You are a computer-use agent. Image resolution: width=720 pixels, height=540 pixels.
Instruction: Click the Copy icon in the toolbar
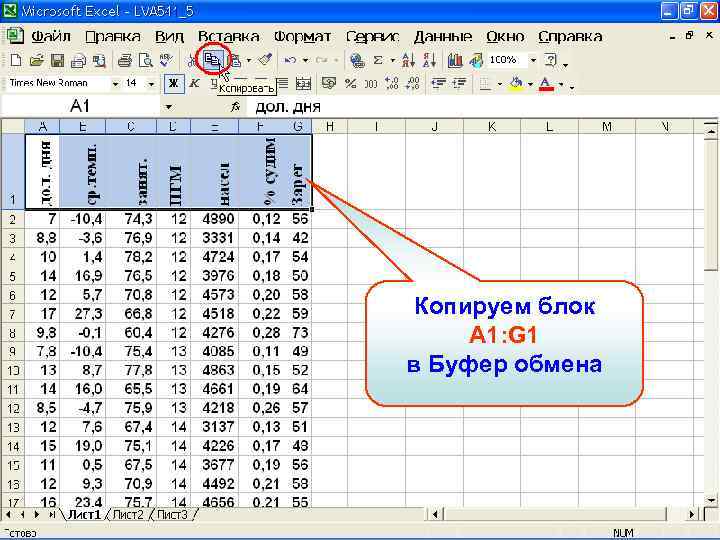pyautogui.click(x=212, y=60)
